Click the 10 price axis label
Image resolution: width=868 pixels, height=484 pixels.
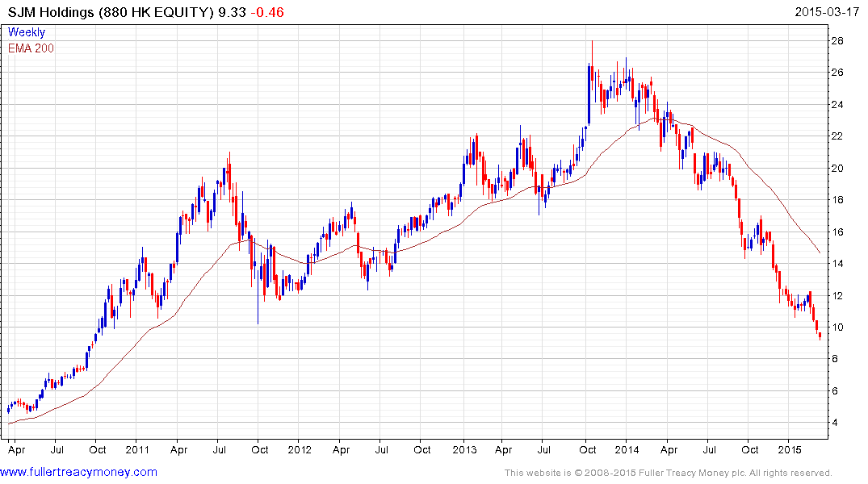[837, 327]
